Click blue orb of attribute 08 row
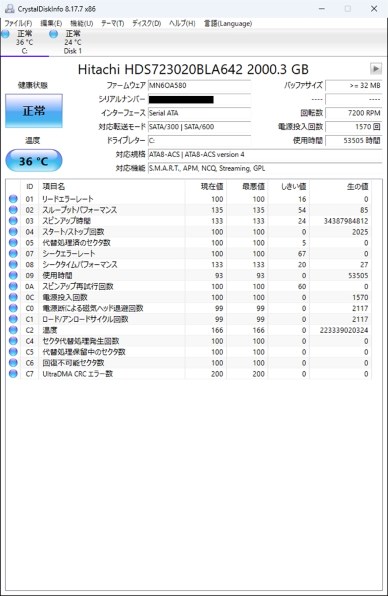388x596 pixels. click(13, 265)
